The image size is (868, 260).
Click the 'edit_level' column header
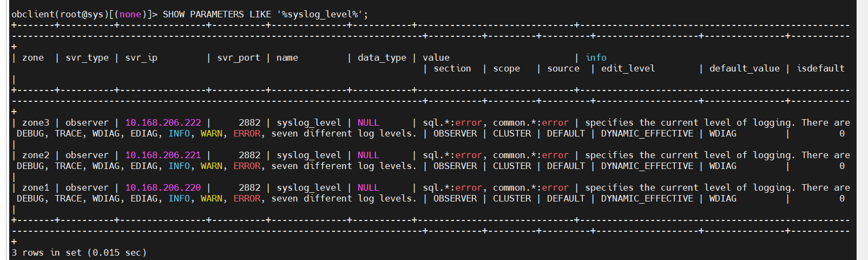click(628, 69)
